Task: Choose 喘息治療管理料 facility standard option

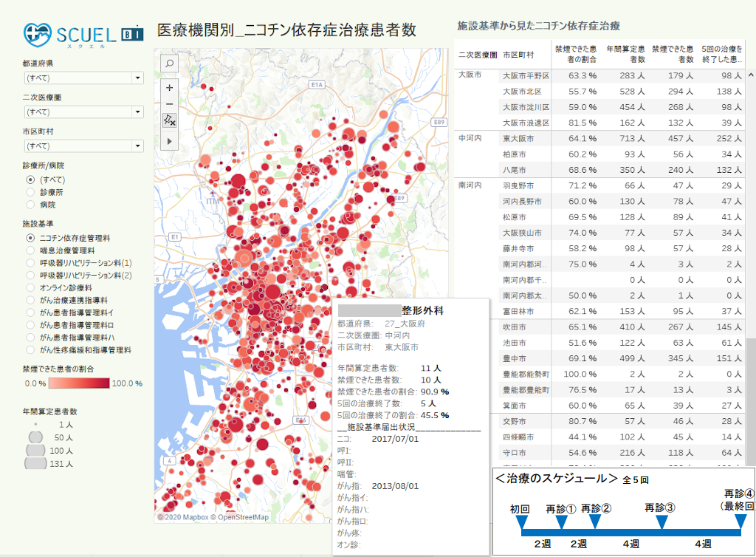Action: pyautogui.click(x=30, y=250)
